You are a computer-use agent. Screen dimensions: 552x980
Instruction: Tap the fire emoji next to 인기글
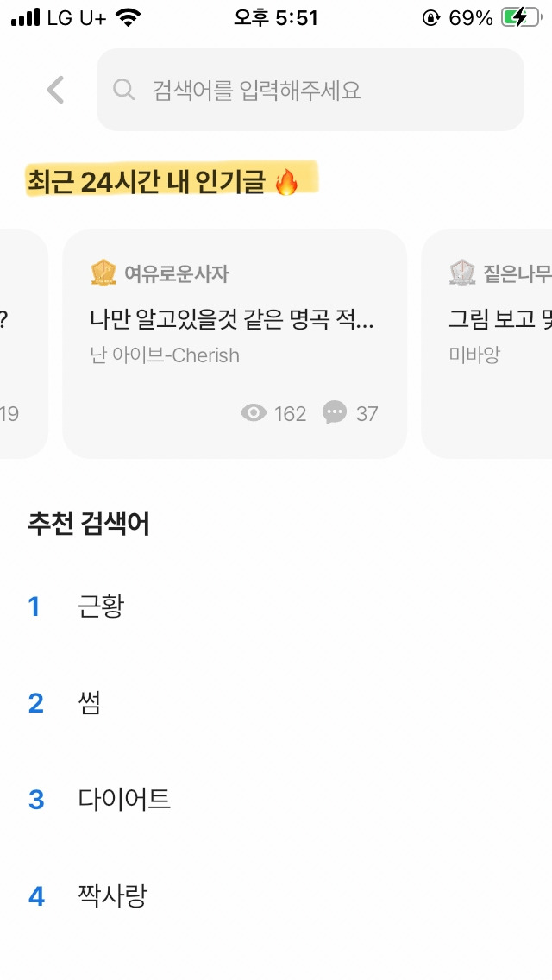tap(287, 182)
